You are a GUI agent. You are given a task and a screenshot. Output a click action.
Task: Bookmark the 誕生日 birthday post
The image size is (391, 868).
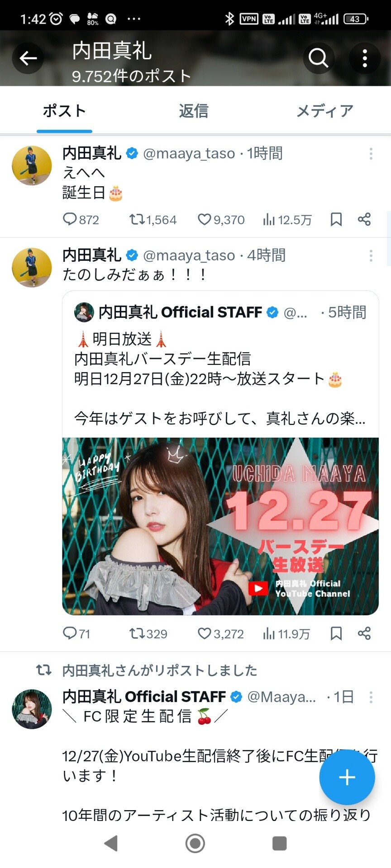[x=336, y=220]
